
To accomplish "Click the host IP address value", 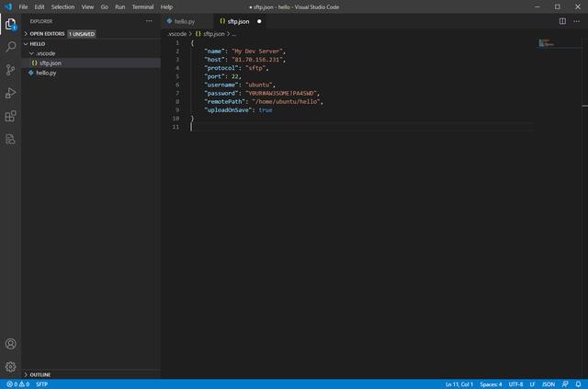I will click(x=257, y=60).
